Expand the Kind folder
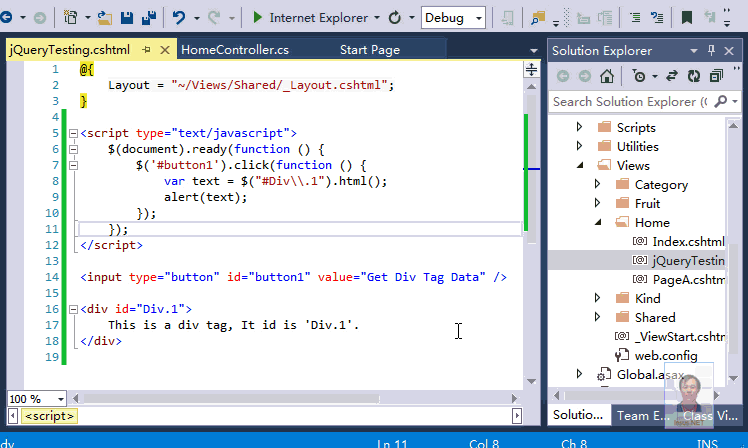This screenshot has width=748, height=448. [x=597, y=298]
